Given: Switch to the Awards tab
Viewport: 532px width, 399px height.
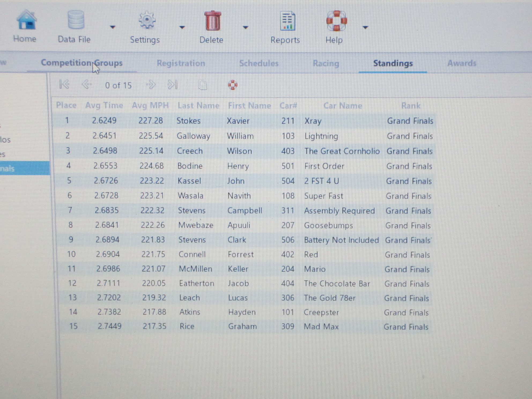Looking at the screenshot, I should click(x=461, y=63).
